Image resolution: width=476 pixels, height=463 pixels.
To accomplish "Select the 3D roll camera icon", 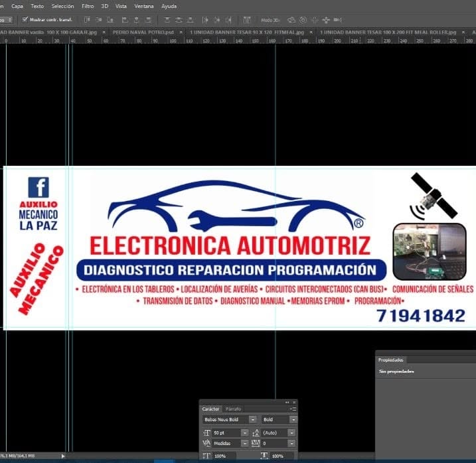I will pos(303,20).
